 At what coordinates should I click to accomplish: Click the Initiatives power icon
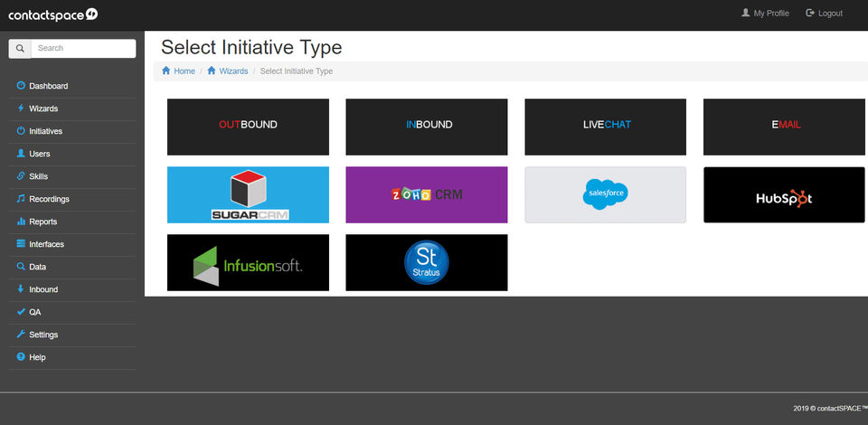[21, 131]
